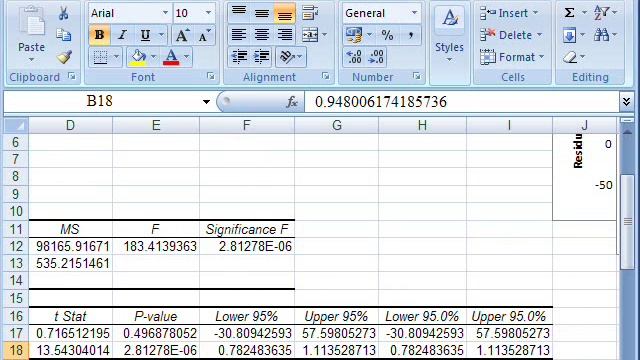
Task: Increase font size with Grow Font
Action: click(182, 36)
